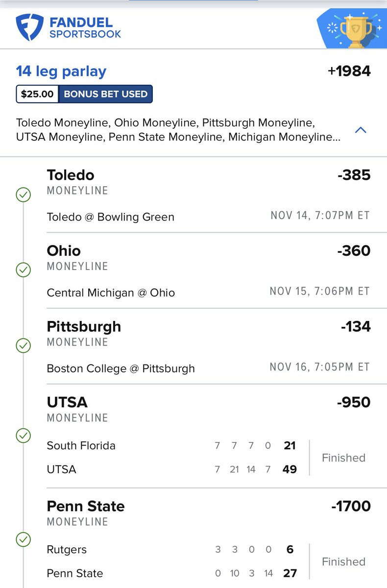The width and height of the screenshot is (387, 588).
Task: Select the Penn State -1700 odds
Action: (351, 506)
